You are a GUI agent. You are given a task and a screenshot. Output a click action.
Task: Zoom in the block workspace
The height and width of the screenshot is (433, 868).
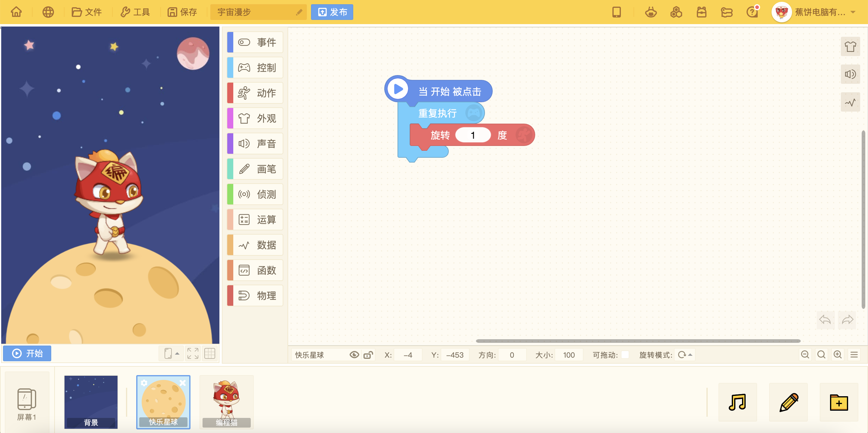837,354
